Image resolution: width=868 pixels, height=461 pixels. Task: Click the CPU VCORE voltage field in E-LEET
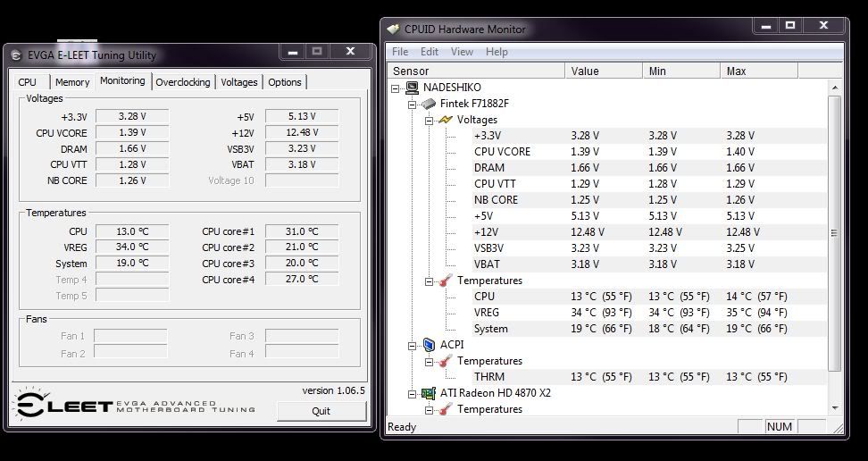click(131, 132)
